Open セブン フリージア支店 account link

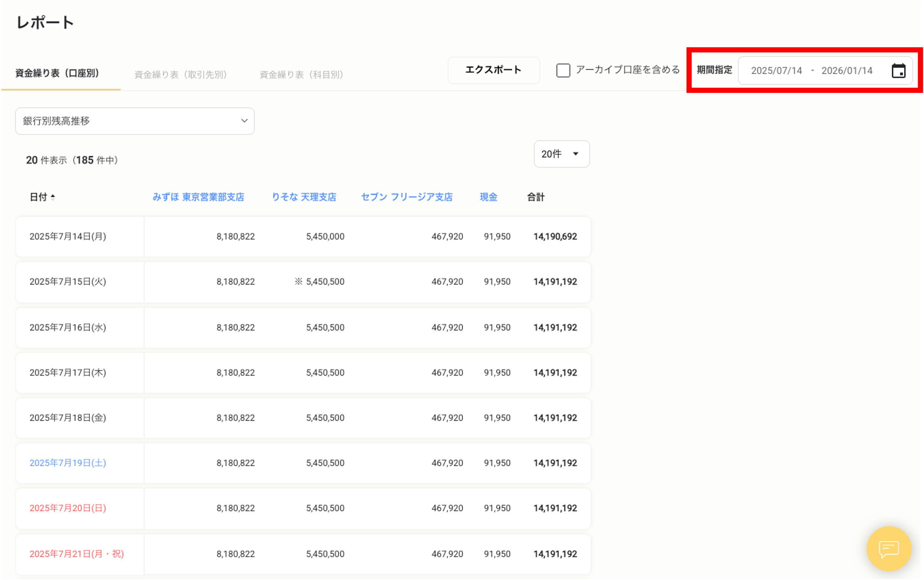click(407, 197)
